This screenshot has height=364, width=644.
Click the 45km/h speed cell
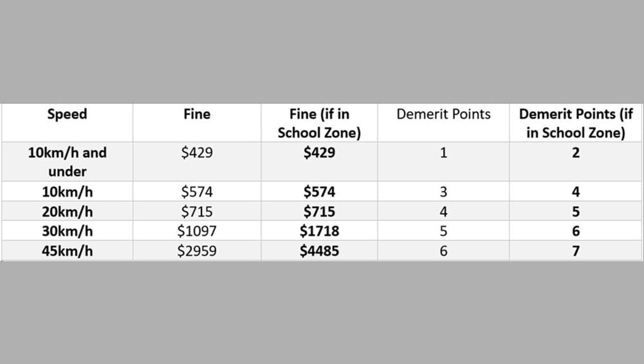(67, 251)
